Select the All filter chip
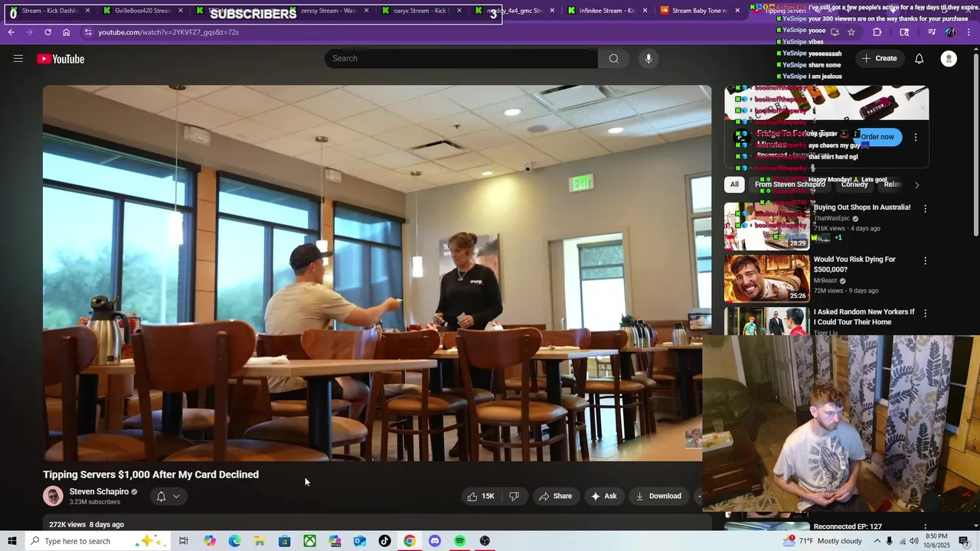980x551 pixels. pos(734,184)
